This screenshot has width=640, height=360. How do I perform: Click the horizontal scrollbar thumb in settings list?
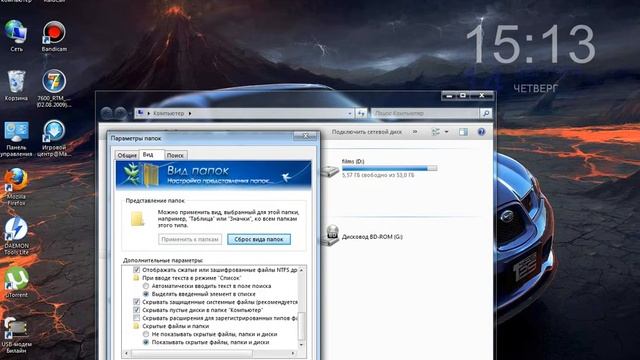coord(192,353)
